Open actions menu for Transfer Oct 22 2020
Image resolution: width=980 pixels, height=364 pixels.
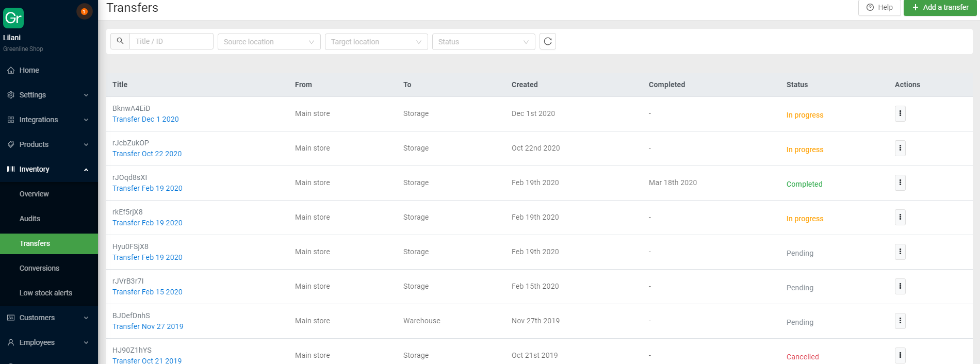(x=900, y=148)
